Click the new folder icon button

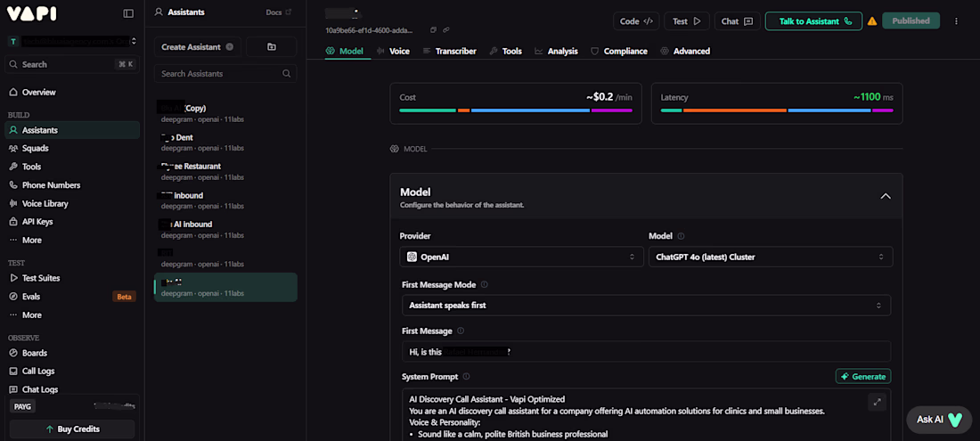tap(271, 47)
